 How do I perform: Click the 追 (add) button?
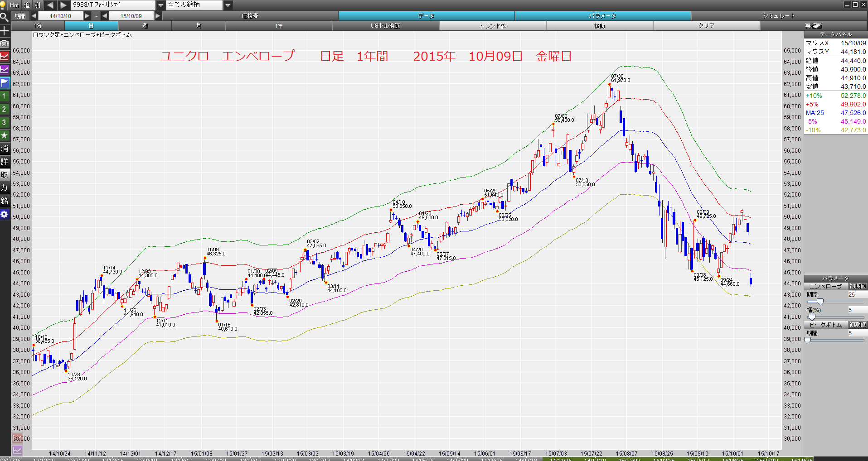(x=27, y=5)
